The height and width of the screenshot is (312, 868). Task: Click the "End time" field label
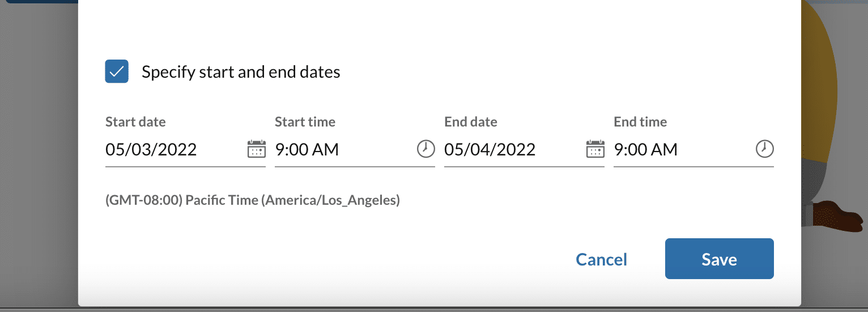640,122
